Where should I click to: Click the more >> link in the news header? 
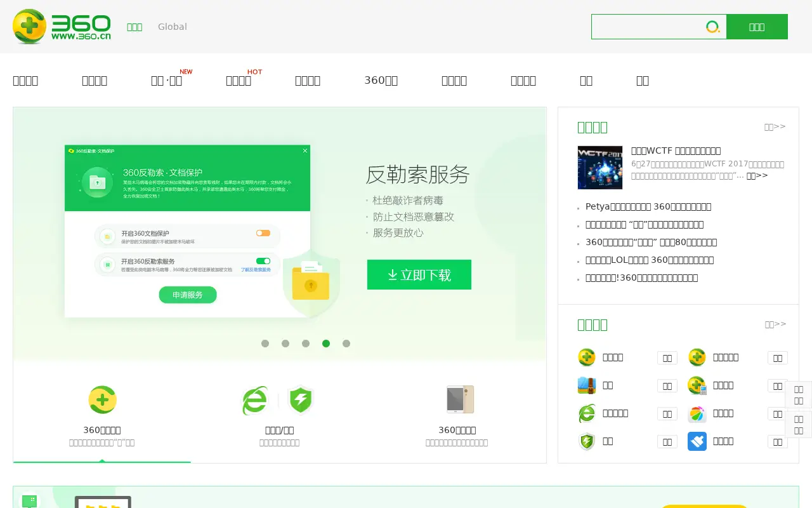tap(775, 126)
